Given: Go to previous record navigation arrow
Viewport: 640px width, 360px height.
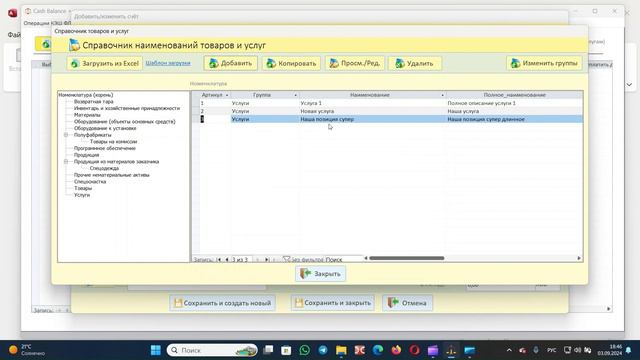Looking at the screenshot, I should 227,259.
